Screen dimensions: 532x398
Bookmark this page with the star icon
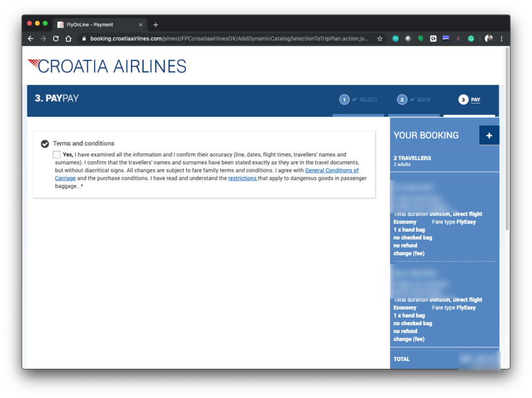[380, 38]
